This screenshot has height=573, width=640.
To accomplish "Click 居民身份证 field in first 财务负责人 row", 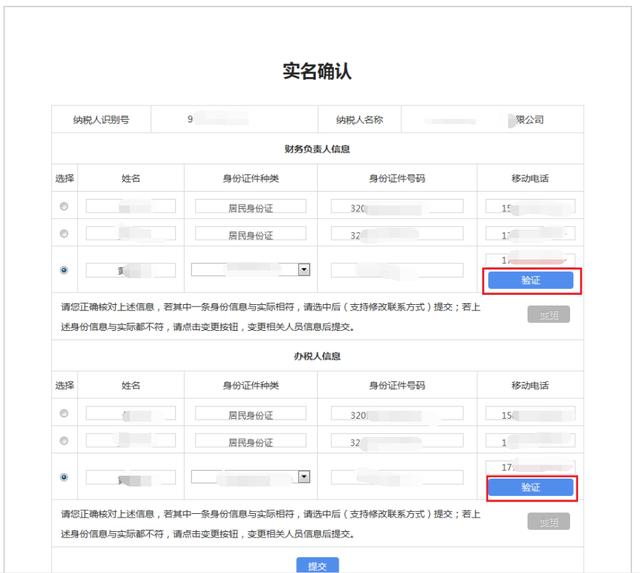I will (x=251, y=206).
